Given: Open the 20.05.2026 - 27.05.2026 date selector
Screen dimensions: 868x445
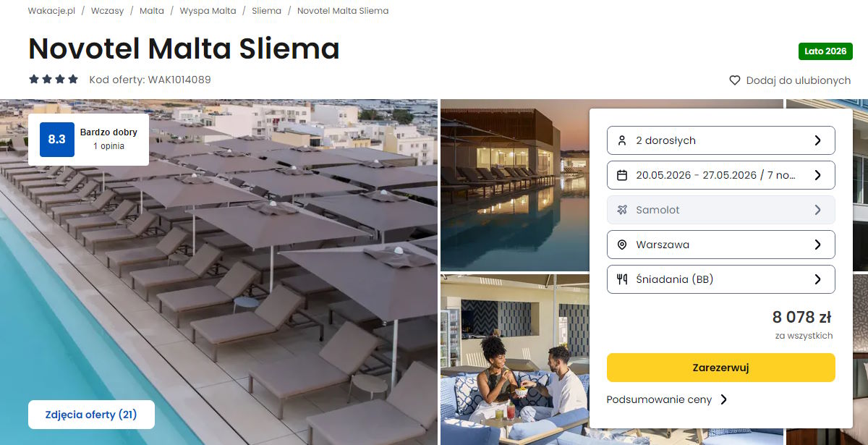Looking at the screenshot, I should 720,175.
